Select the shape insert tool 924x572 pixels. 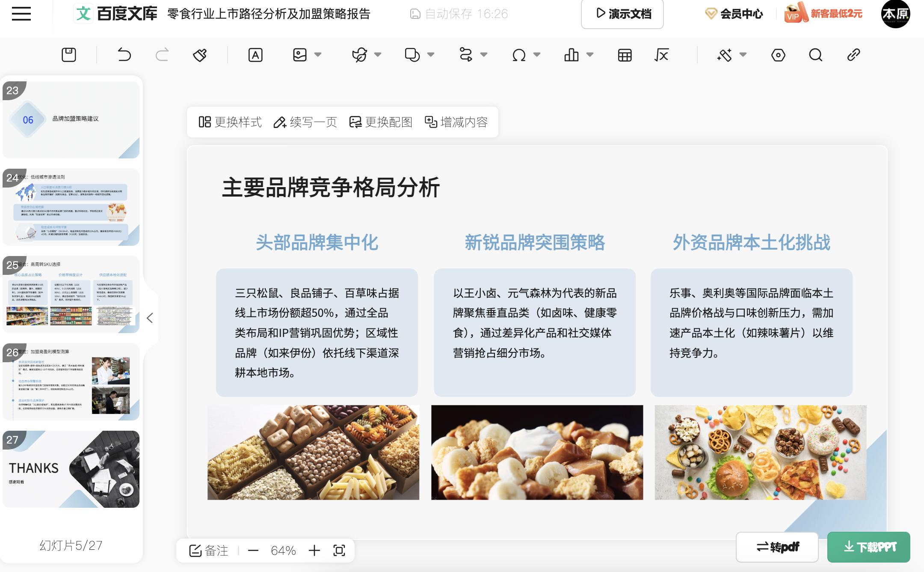click(x=412, y=55)
